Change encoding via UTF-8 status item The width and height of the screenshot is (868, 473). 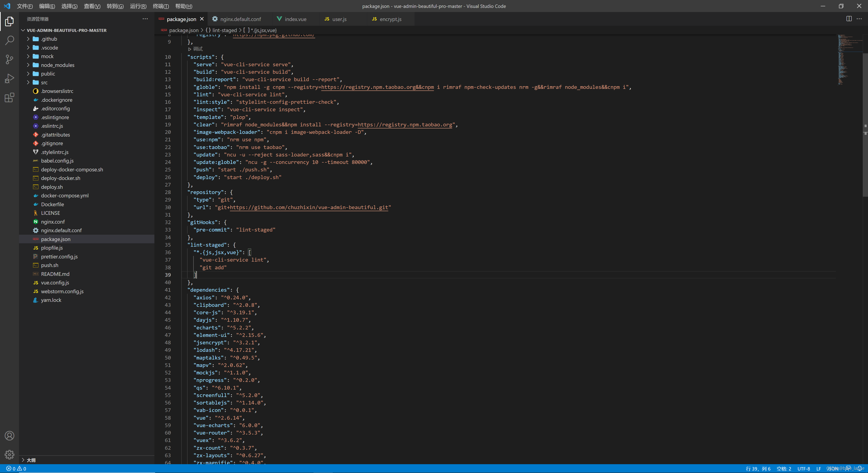click(x=804, y=469)
